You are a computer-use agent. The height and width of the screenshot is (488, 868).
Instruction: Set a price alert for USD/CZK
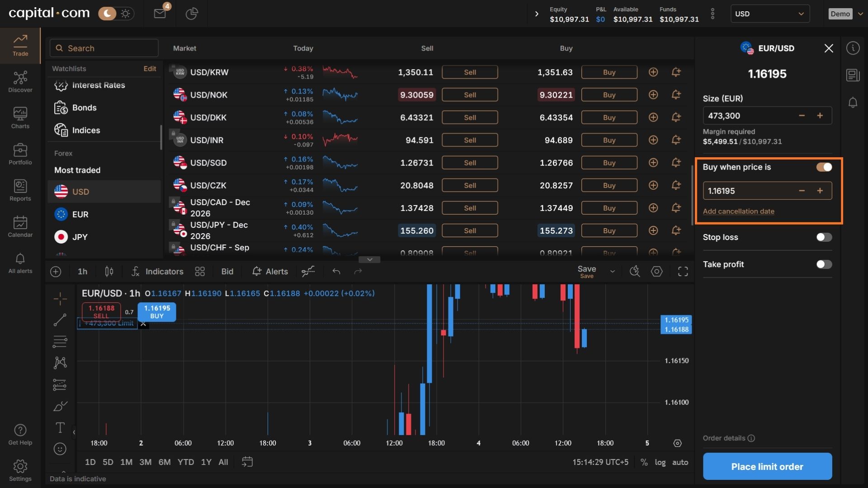pyautogui.click(x=676, y=185)
